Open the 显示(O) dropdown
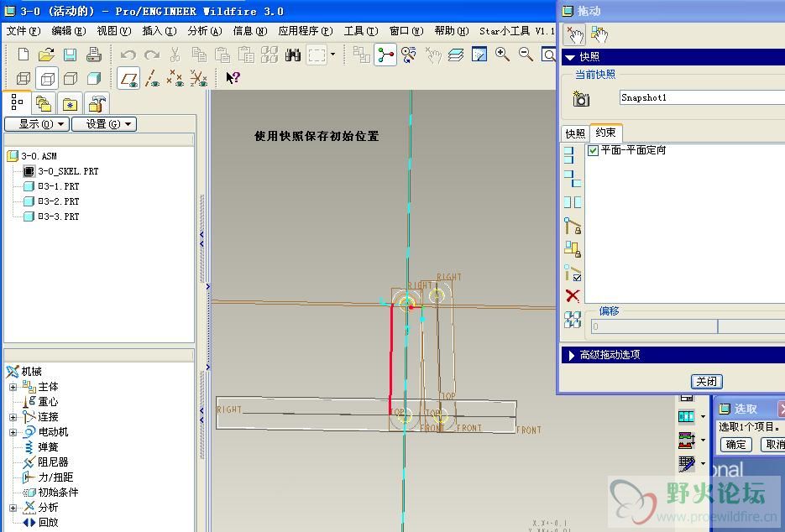The image size is (785, 532). click(x=37, y=124)
